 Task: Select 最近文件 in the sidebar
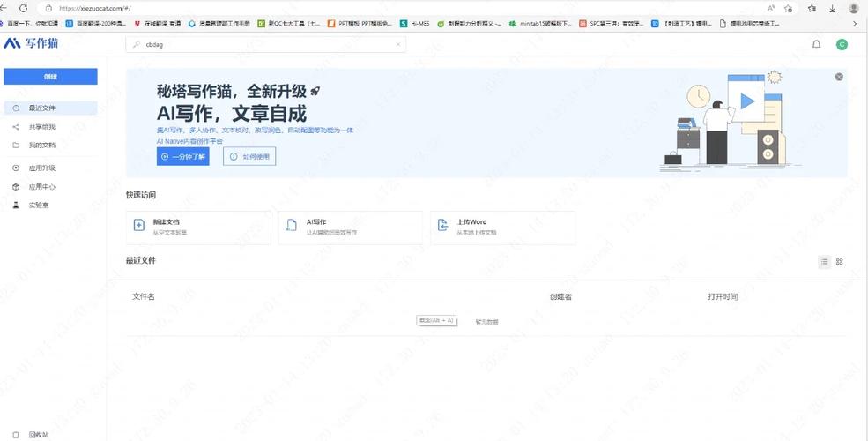tap(50, 108)
